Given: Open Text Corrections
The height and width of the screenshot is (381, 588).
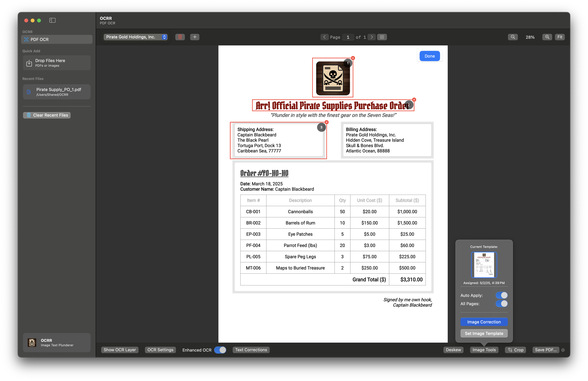Looking at the screenshot, I should click(x=251, y=350).
